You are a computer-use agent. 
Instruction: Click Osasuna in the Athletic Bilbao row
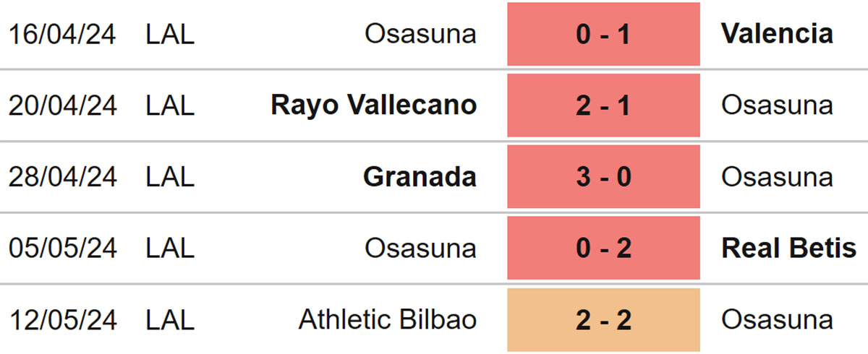777,319
